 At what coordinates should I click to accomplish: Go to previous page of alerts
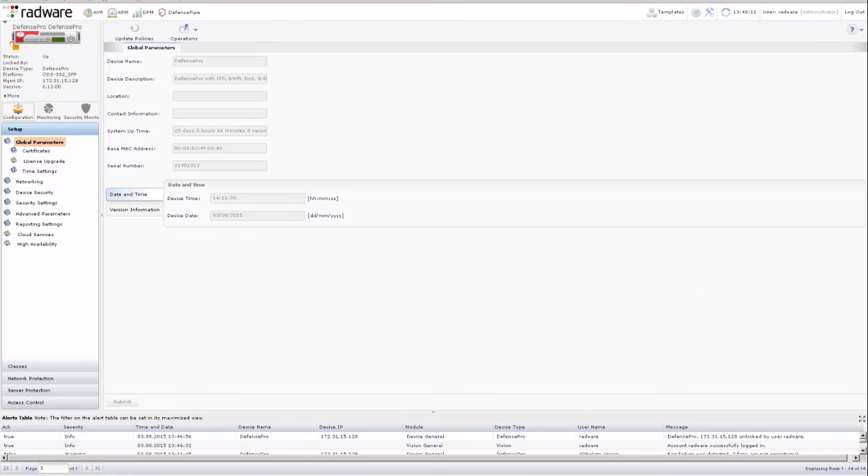pos(16,468)
